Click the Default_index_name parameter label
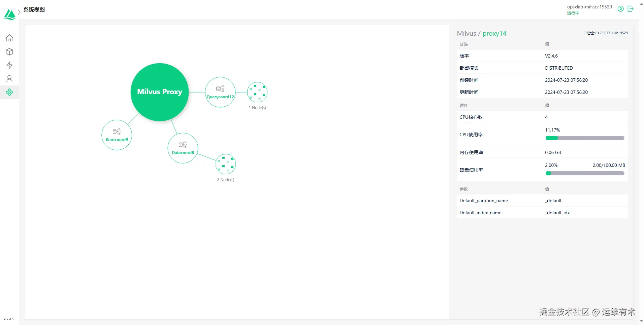Image resolution: width=644 pixels, height=325 pixels. [480, 213]
